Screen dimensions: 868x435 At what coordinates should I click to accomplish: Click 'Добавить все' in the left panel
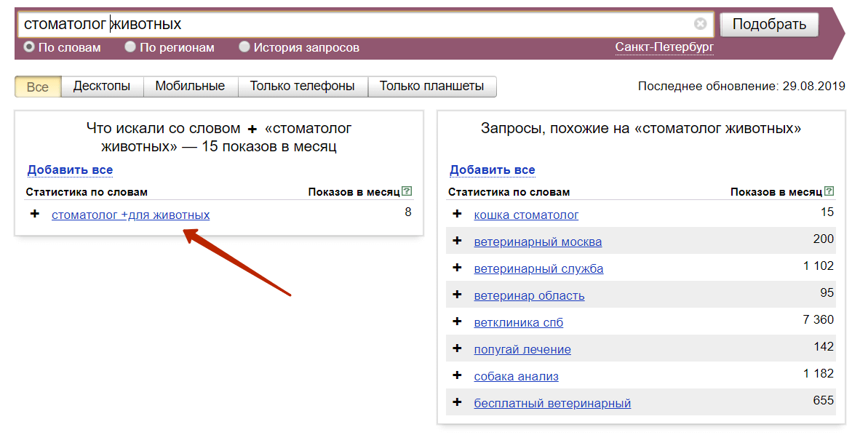71,170
